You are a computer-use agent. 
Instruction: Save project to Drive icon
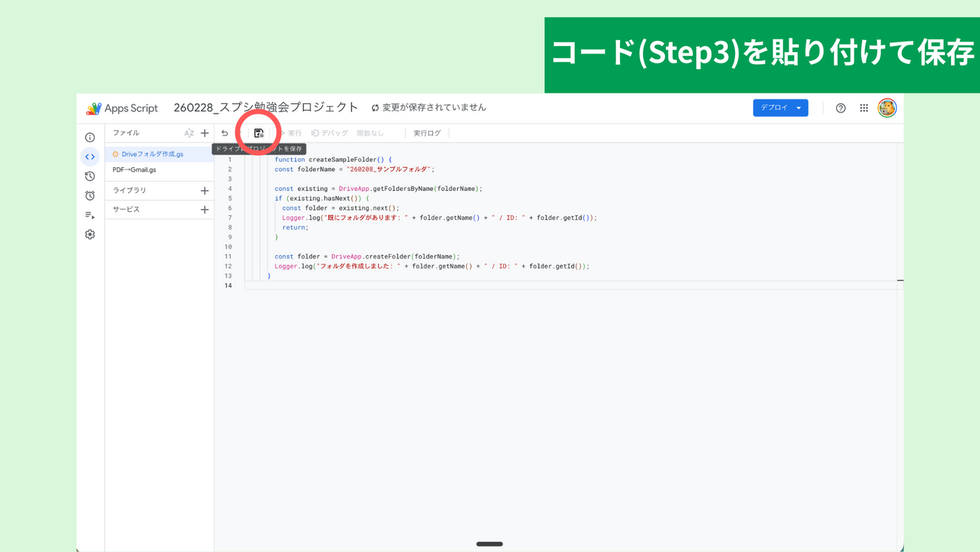258,133
